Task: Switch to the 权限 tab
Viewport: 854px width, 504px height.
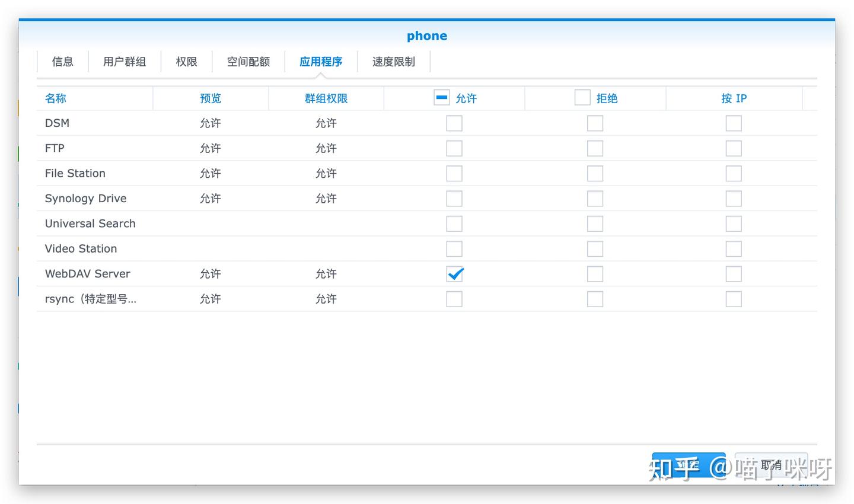Action: 186,62
